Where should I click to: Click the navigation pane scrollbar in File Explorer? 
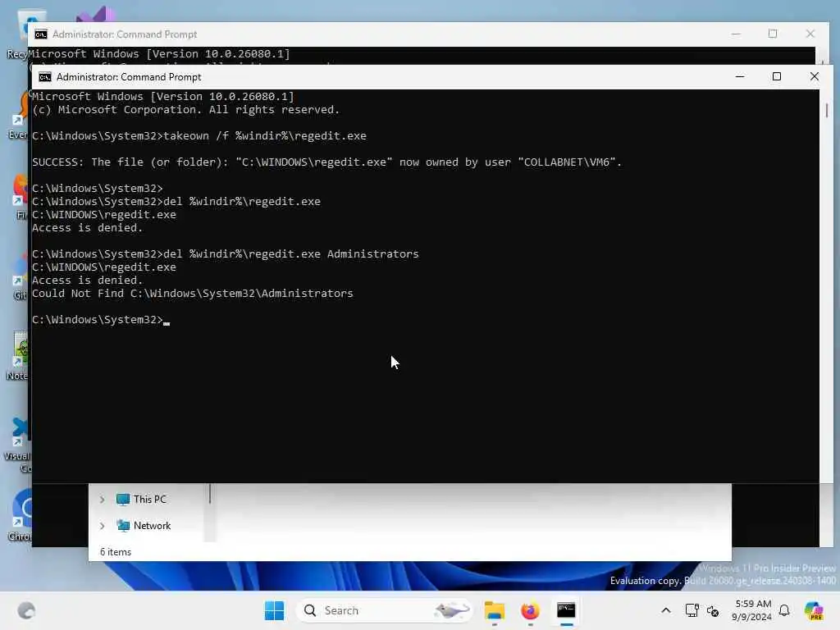[x=210, y=494]
